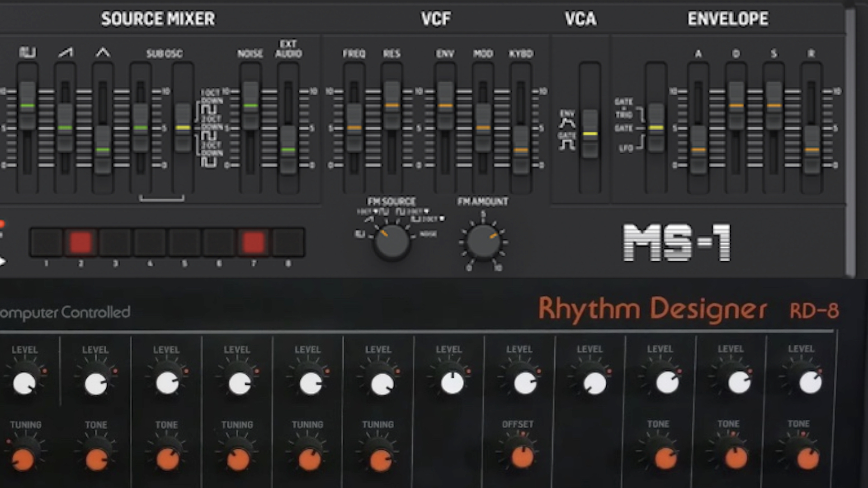Click the SUB OSC label

(x=165, y=54)
